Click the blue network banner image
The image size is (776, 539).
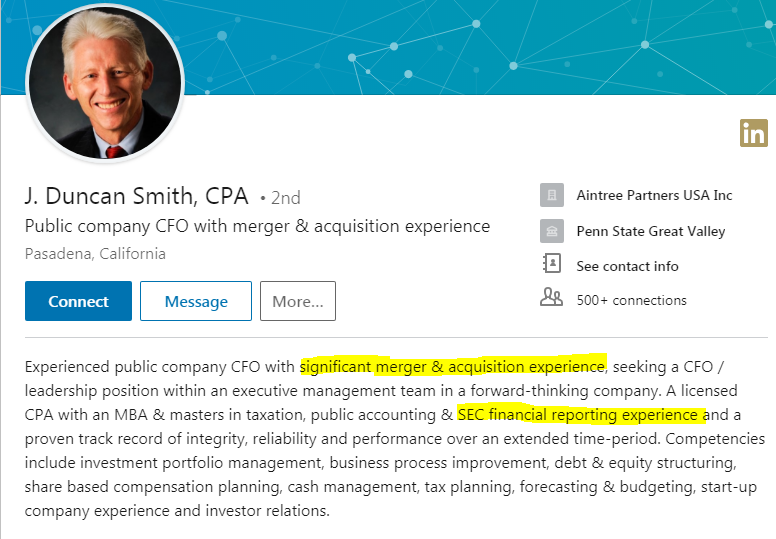(x=475, y=47)
